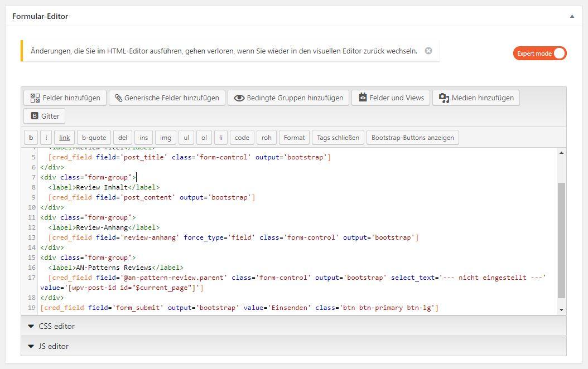Click the code quicktag button
Screen dimensions: 588x369
click(x=242, y=138)
